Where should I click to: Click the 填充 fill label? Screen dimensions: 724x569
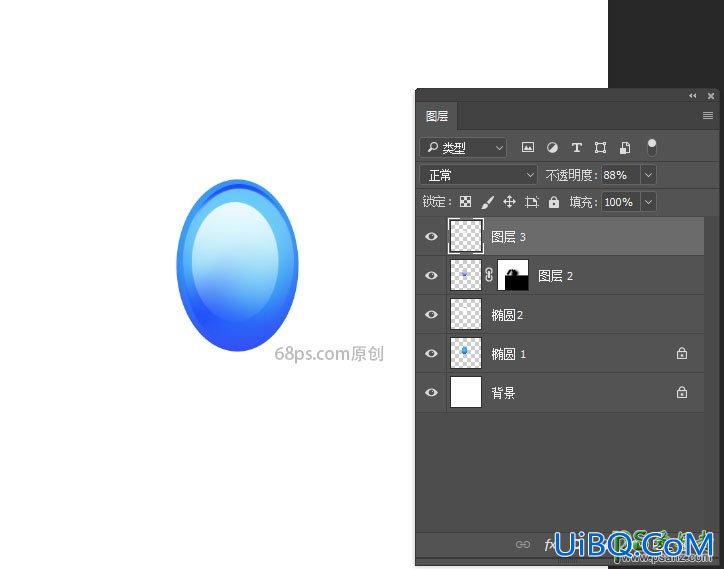[584, 202]
